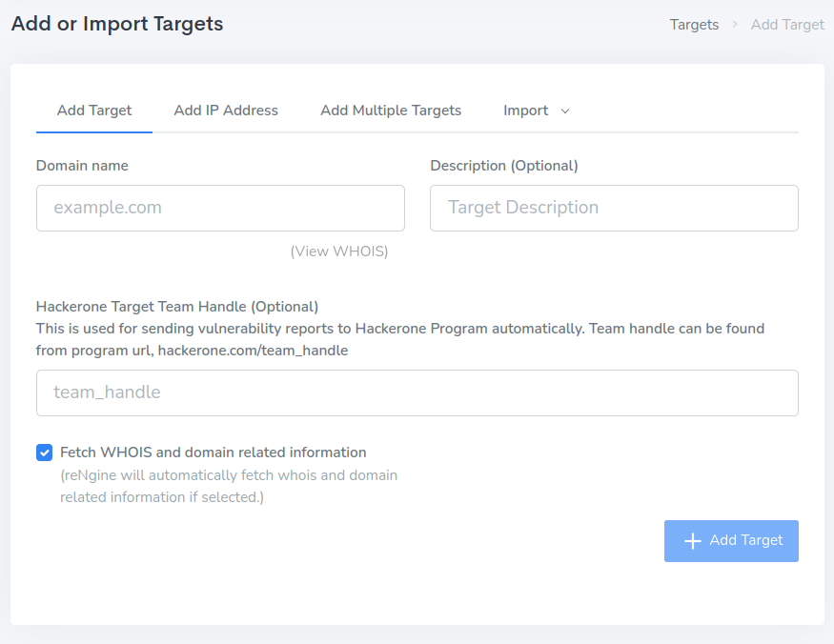Switch to the Add IP Address tab
The height and width of the screenshot is (644, 834).
click(226, 111)
